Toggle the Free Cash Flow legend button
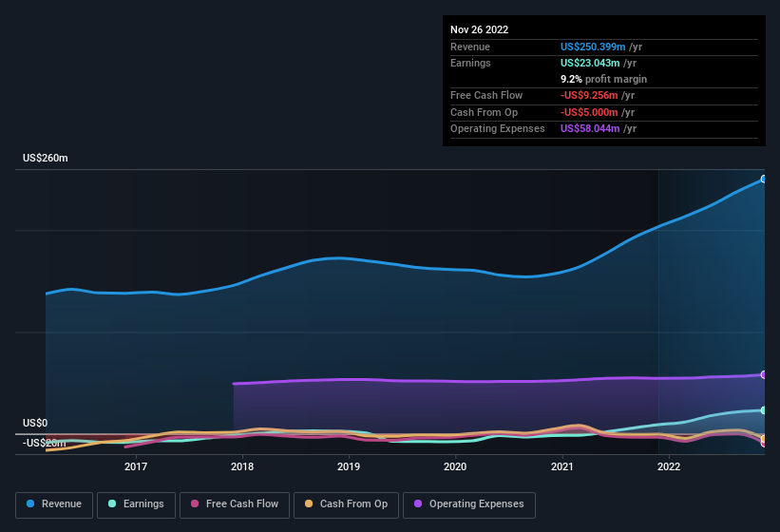 coord(235,504)
